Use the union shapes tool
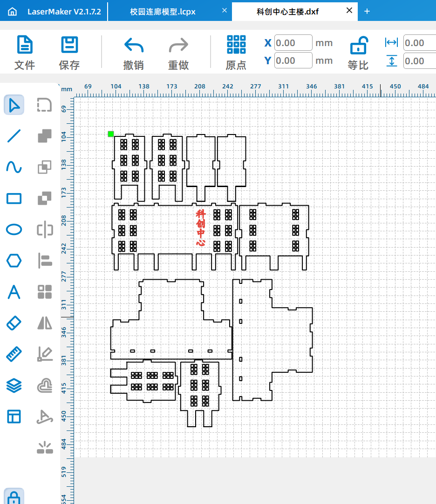This screenshot has height=504, width=436. [45, 136]
